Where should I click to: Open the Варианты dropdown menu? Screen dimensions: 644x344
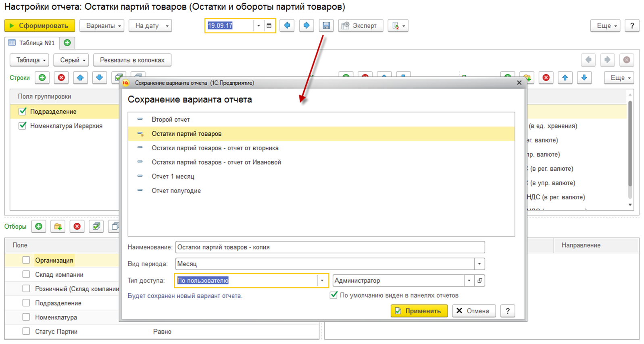point(102,26)
